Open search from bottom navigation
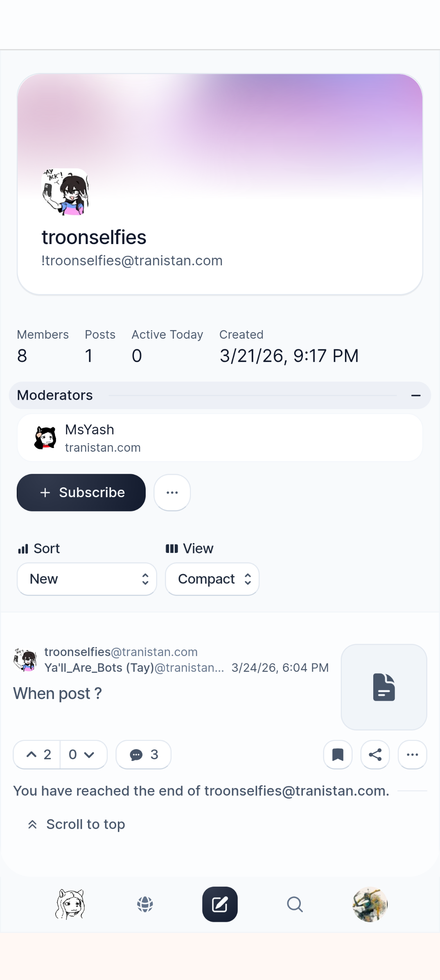The width and height of the screenshot is (440, 980). (295, 904)
